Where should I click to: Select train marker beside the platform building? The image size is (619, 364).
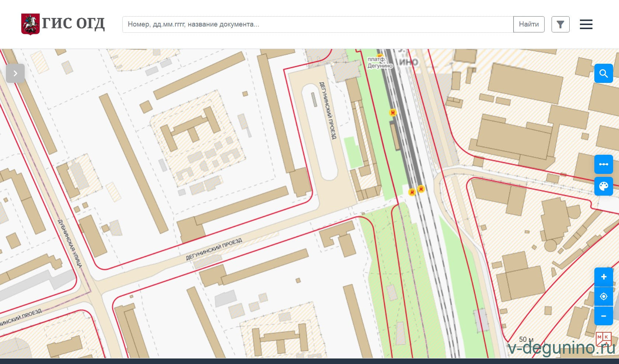pyautogui.click(x=393, y=112)
